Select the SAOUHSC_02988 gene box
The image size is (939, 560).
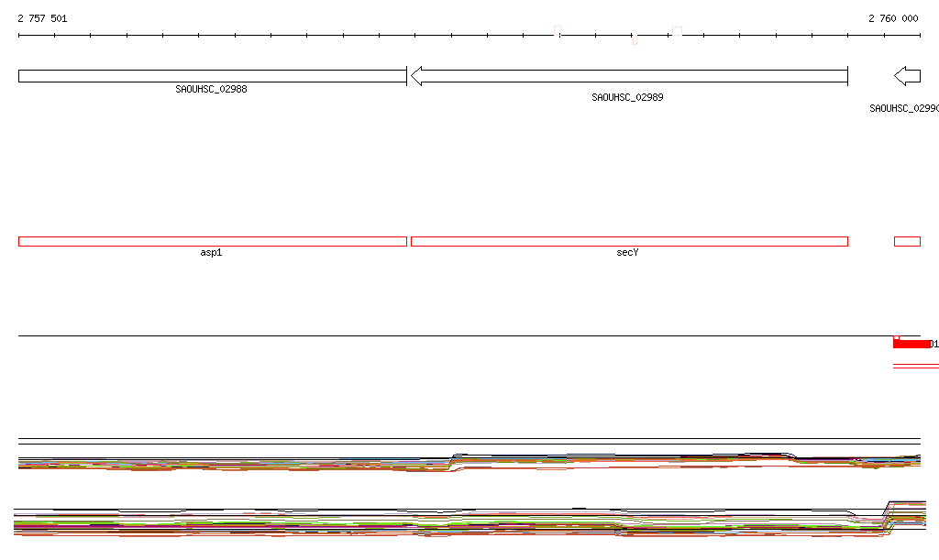point(213,76)
